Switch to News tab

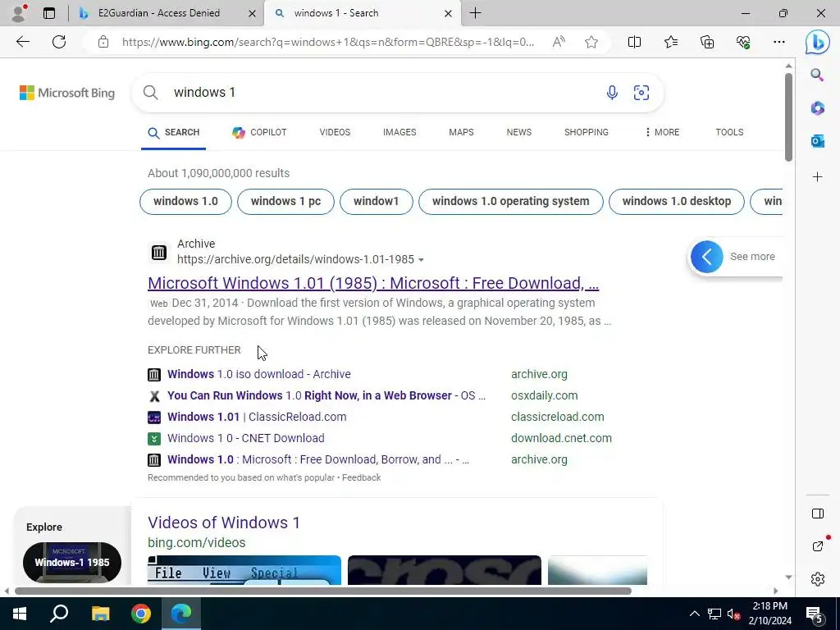pos(519,132)
